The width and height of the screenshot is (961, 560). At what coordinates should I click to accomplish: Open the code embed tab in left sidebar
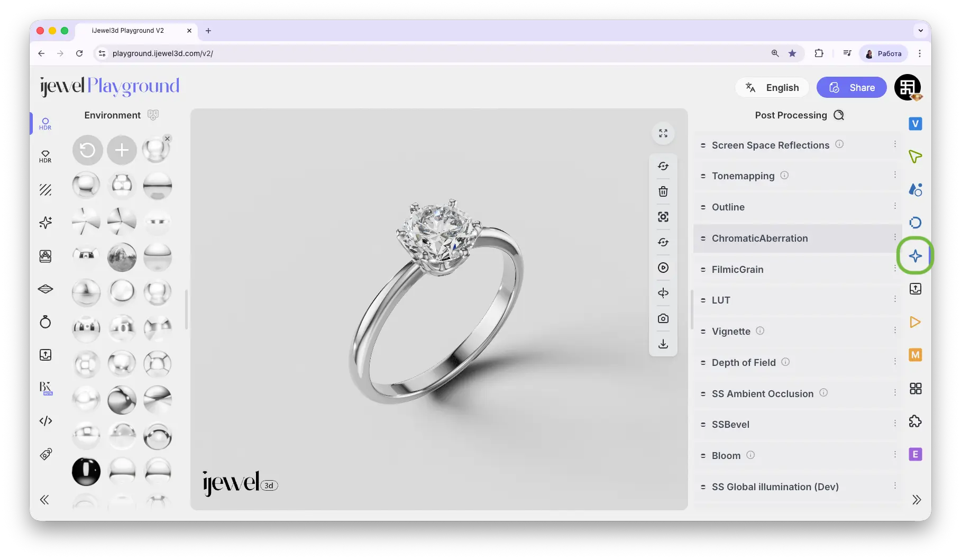tap(45, 421)
